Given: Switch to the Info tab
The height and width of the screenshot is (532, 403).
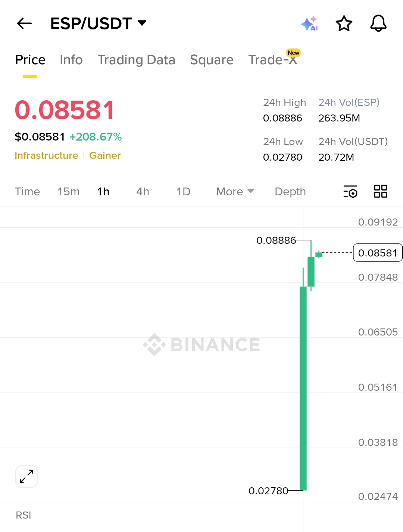Looking at the screenshot, I should click(x=71, y=60).
